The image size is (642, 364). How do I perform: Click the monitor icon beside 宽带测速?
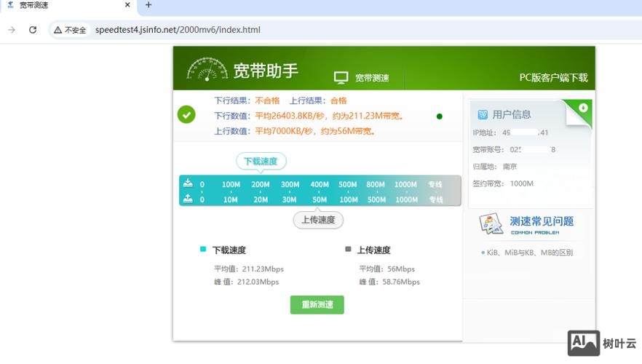(x=341, y=78)
